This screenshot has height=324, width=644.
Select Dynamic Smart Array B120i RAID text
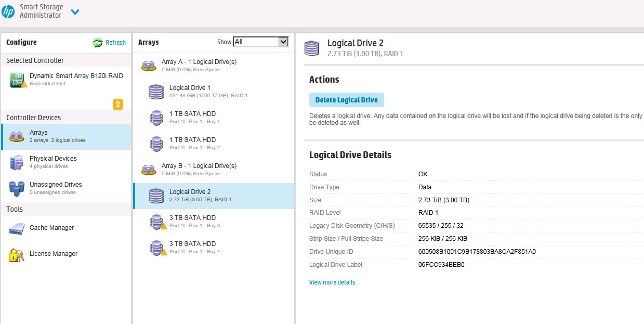(76, 76)
